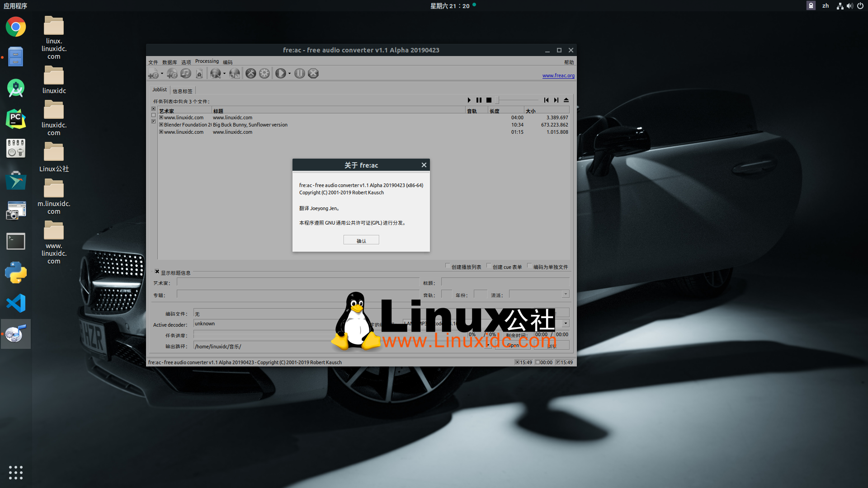Expand the encoder selection dropdown
868x488 pixels.
(x=565, y=324)
